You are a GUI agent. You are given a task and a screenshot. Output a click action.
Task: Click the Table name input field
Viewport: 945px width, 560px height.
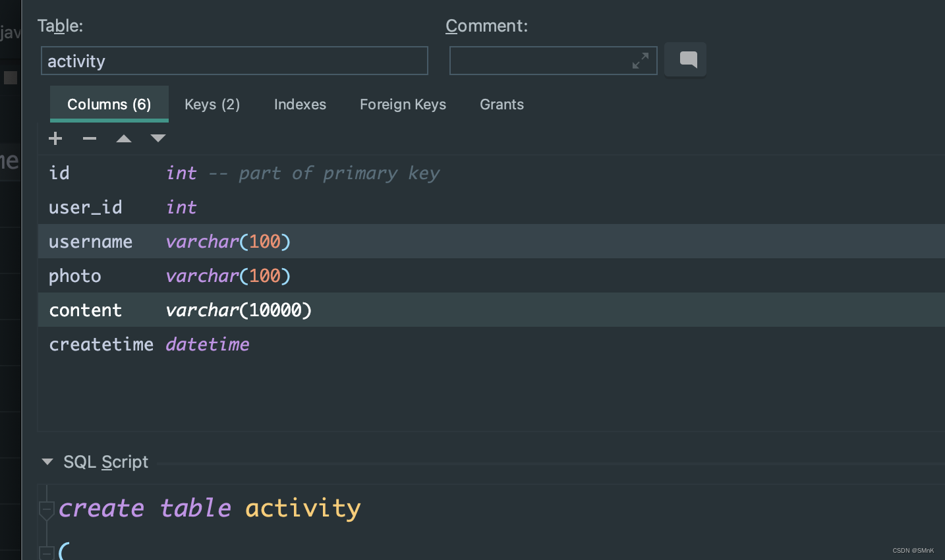tap(234, 60)
